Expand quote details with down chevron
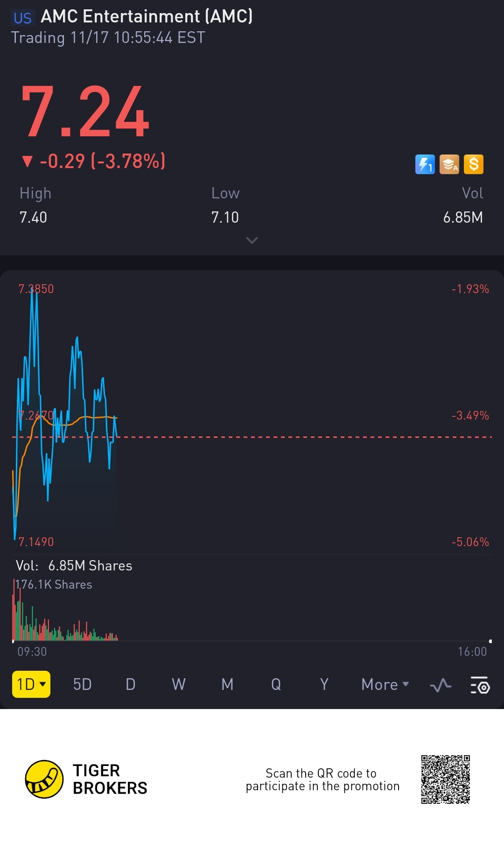 pyautogui.click(x=252, y=240)
